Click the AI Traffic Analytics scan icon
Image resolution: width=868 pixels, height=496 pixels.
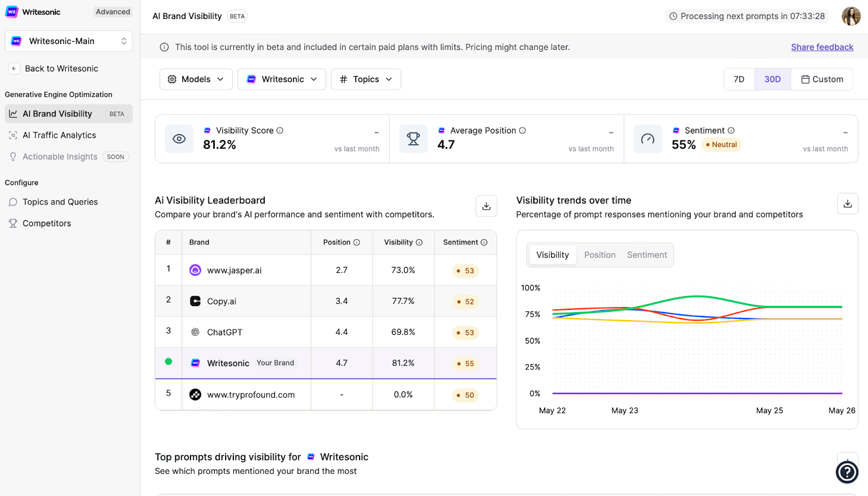[x=13, y=135]
